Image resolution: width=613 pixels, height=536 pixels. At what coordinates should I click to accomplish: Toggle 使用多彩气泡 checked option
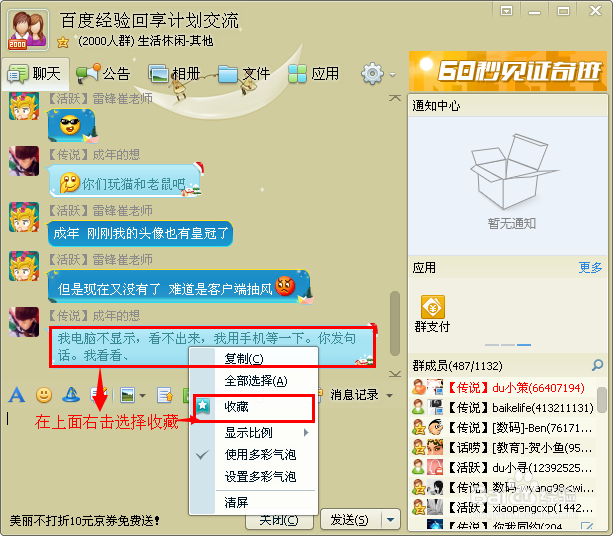(253, 454)
